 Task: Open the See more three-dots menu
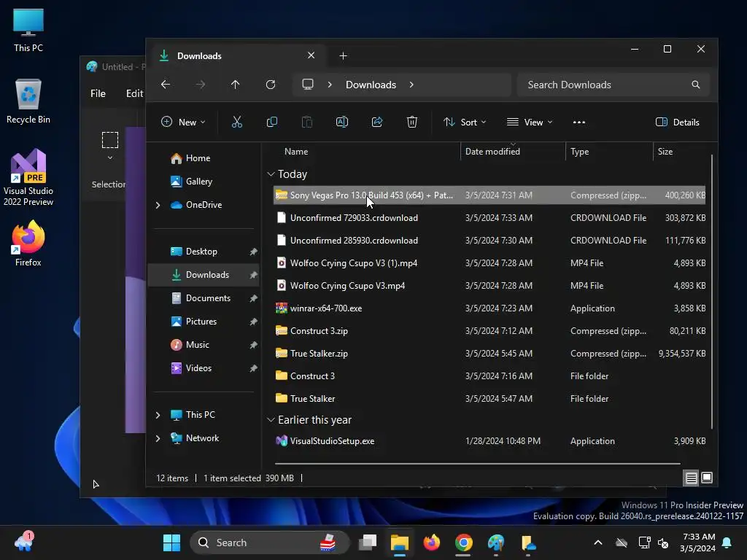578,122
